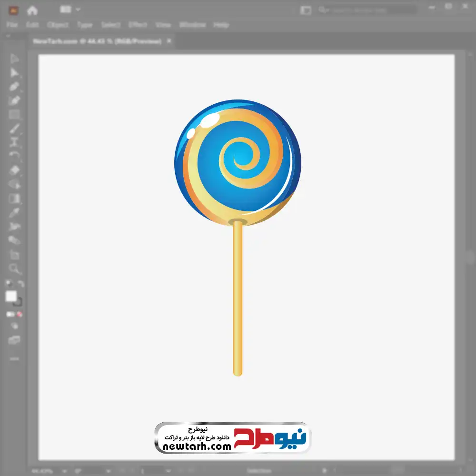The image size is (476, 476).
Task: Pick the Pen tool
Action: click(15, 87)
